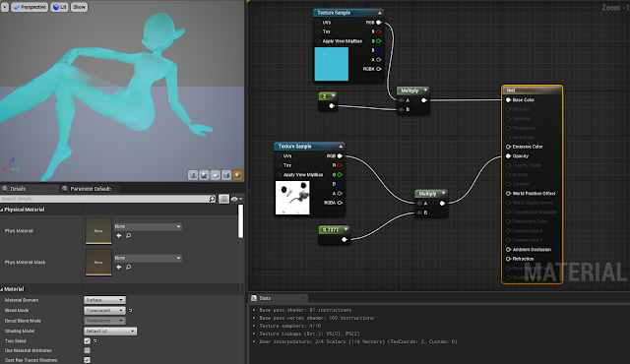
Task: Click the Emissive Color input pin
Action: click(508, 147)
